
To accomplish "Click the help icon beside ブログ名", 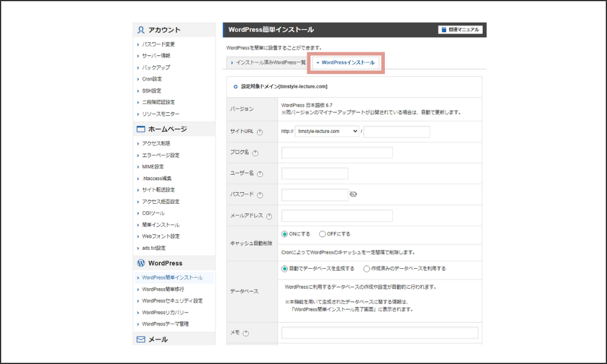I will 255,153.
